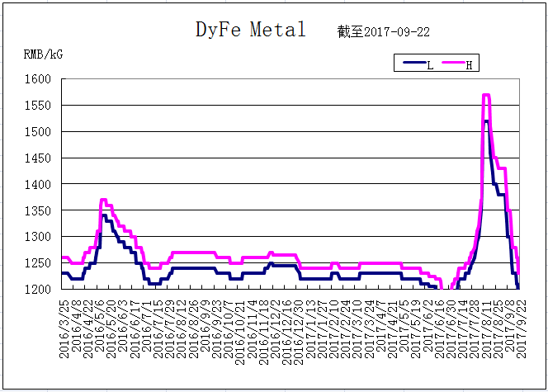Click the blue L peak at 1520
Viewport: 548px width, 392px height.
[486, 121]
